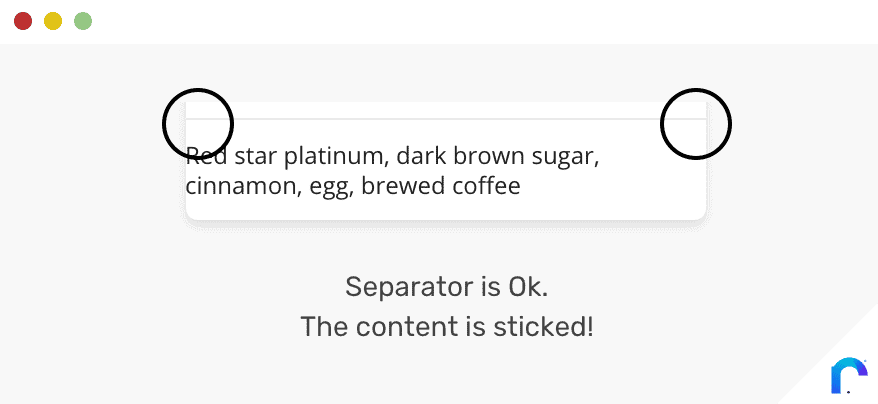878x404 pixels.
Task: Click the separator line in the card
Action: coord(446,119)
